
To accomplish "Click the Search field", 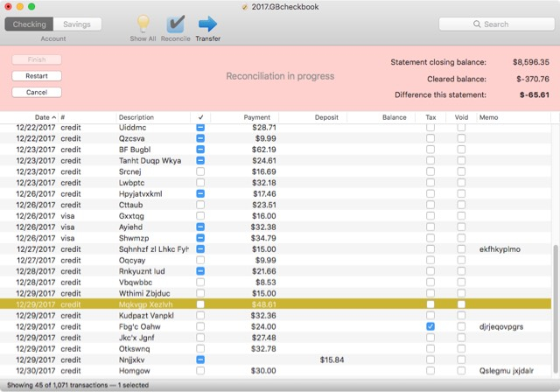I will click(496, 24).
